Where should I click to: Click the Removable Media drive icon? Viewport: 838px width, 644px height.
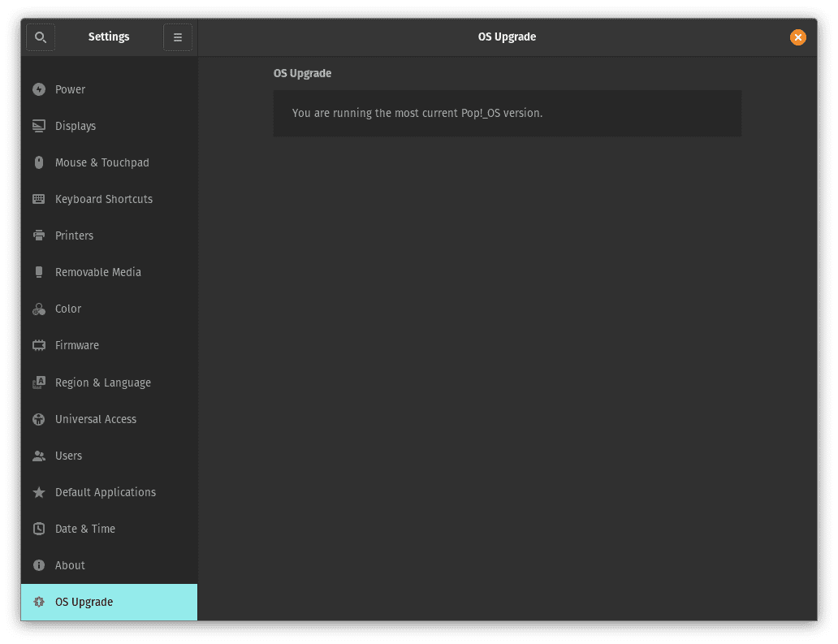click(39, 272)
